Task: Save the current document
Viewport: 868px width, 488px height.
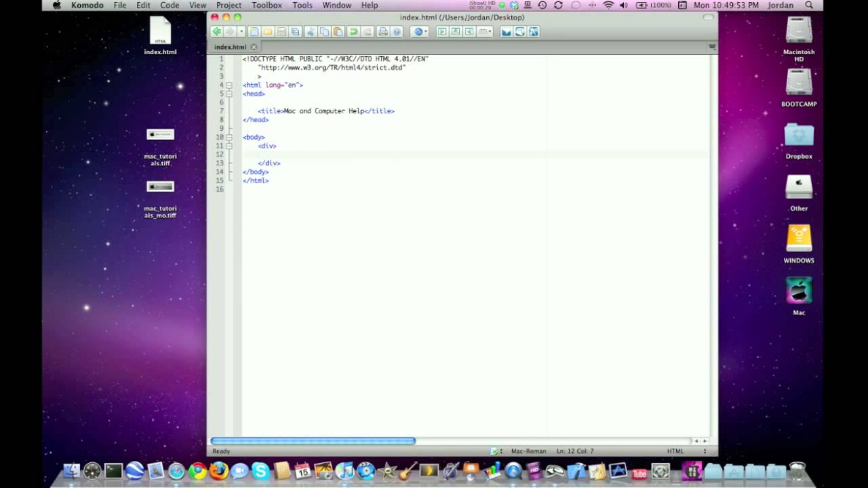Action: pos(280,31)
